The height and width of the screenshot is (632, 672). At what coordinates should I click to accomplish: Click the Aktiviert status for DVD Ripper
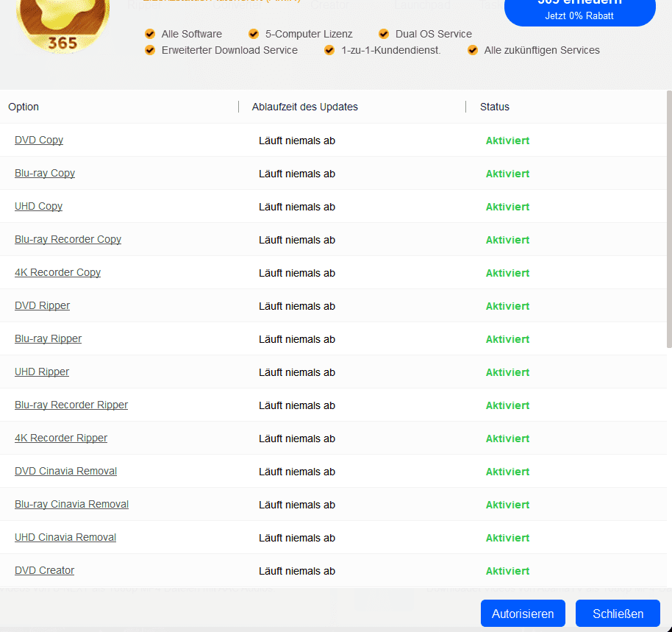507,306
